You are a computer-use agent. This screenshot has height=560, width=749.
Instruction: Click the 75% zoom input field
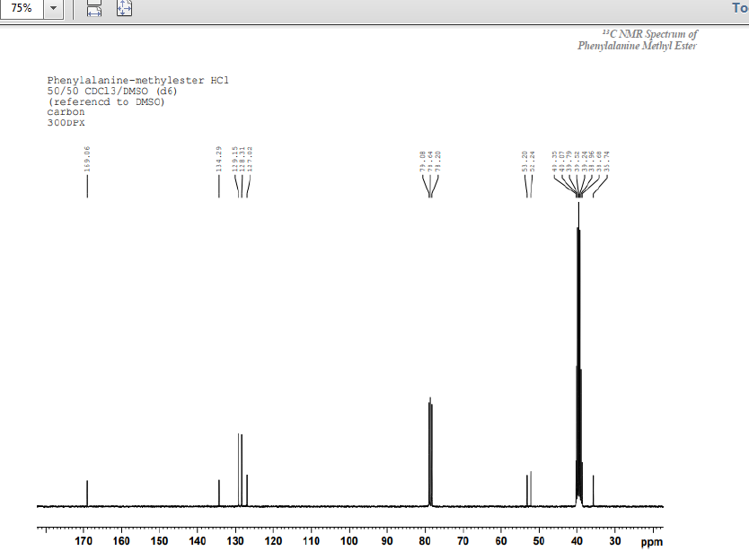coord(22,8)
